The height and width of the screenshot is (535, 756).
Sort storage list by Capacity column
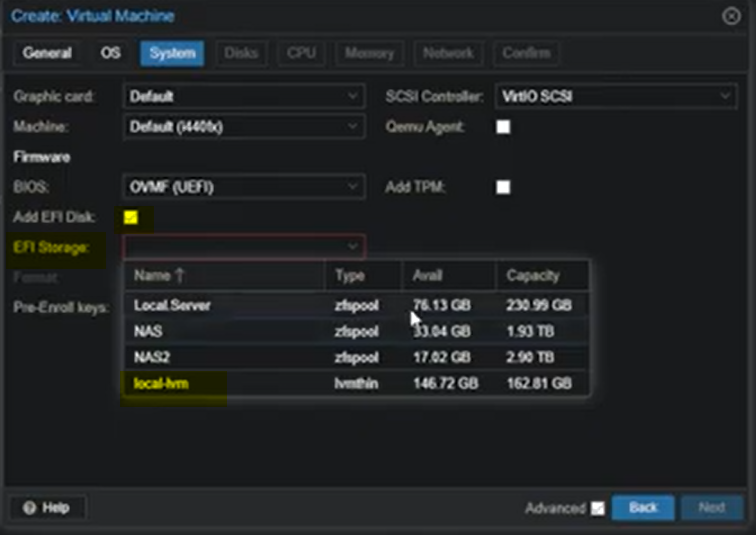pos(542,276)
